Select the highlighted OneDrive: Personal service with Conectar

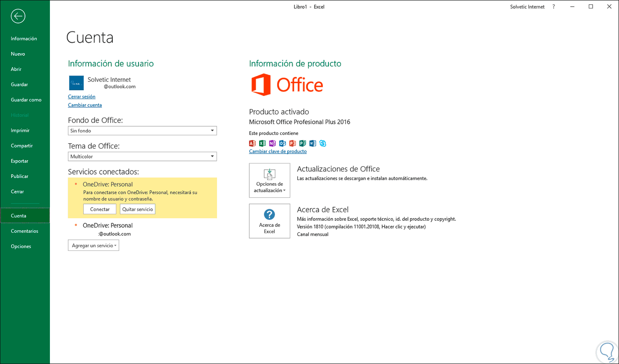142,198
